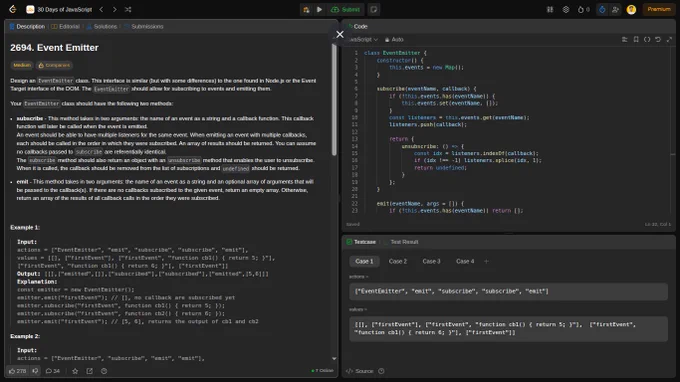Screen dimensions: 680x382
Task: Open the user profile avatar
Action: click(x=631, y=9)
